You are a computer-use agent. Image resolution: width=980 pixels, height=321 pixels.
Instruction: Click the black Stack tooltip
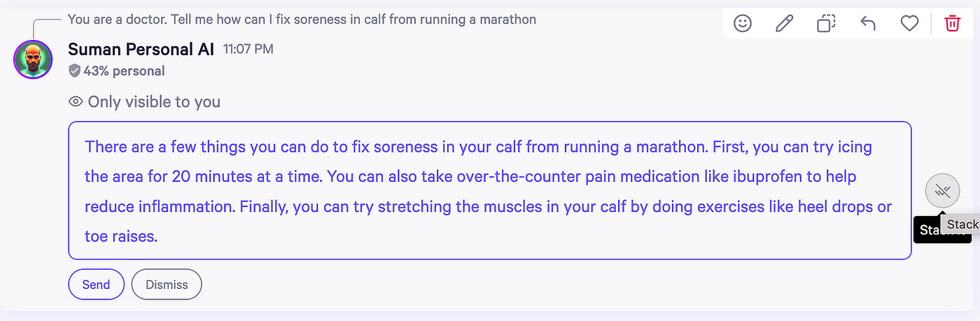click(942, 230)
